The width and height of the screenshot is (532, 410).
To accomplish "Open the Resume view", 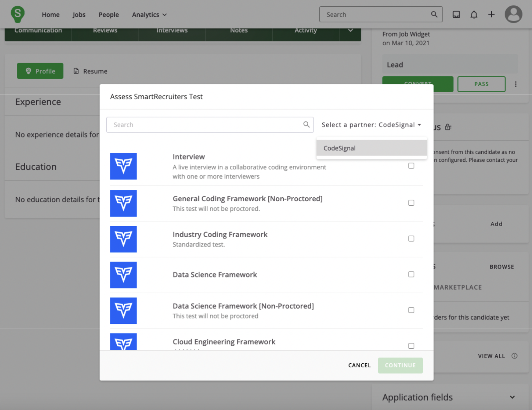I will [91, 71].
